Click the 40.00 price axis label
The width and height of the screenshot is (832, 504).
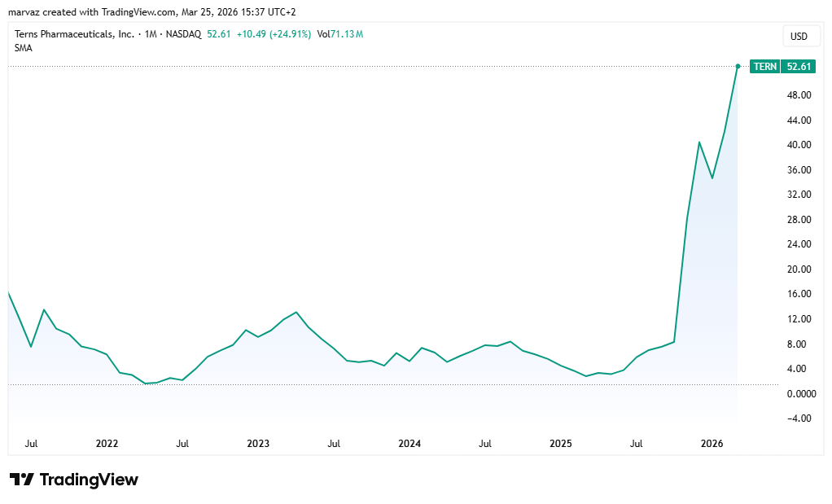coord(799,145)
